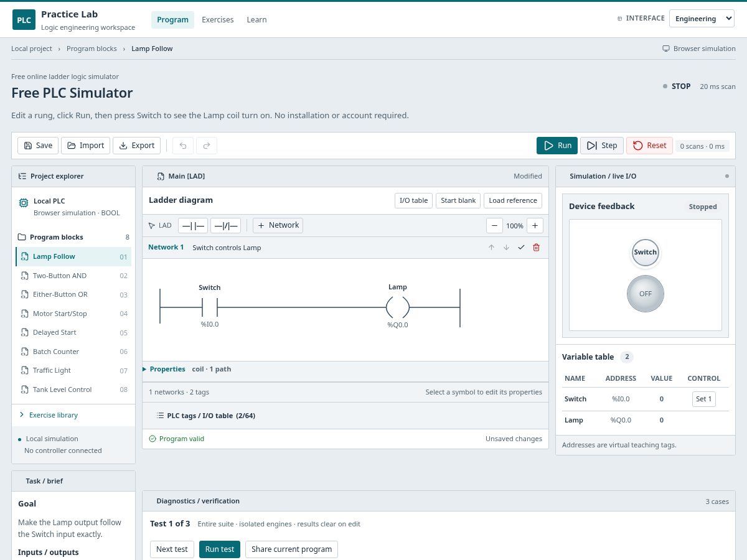Validate Network 1 with checkmark icon
The width and height of the screenshot is (747, 560).
click(x=521, y=248)
